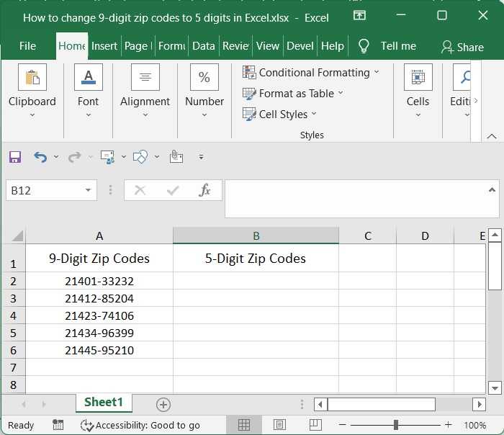Select Normal view in status bar
The width and height of the screenshot is (504, 435).
point(244,425)
